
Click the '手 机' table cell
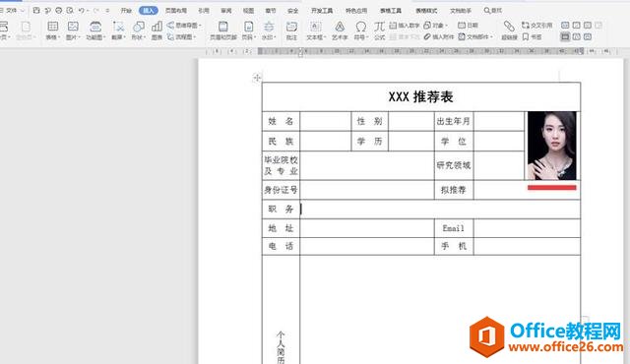tap(454, 246)
